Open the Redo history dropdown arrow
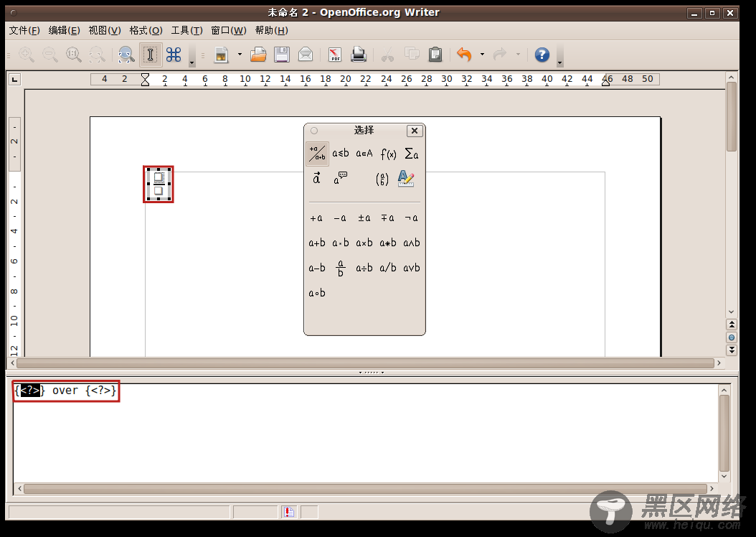This screenshot has width=756, height=537. [x=519, y=55]
